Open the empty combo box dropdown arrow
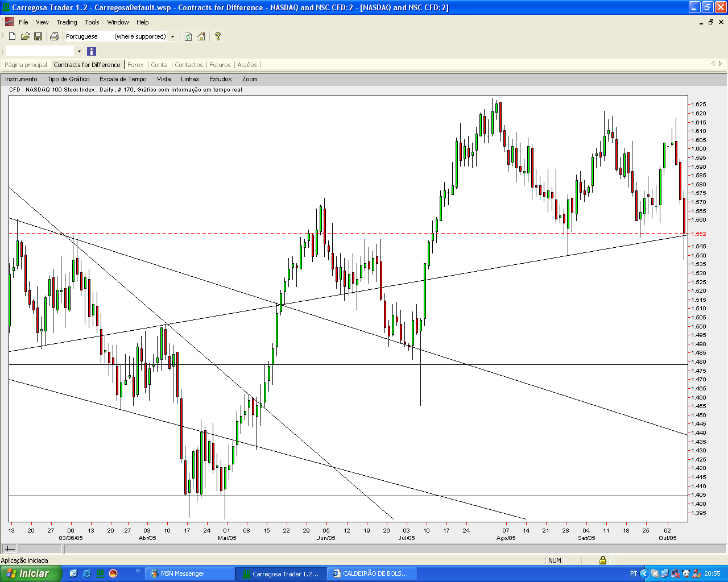 tap(79, 51)
